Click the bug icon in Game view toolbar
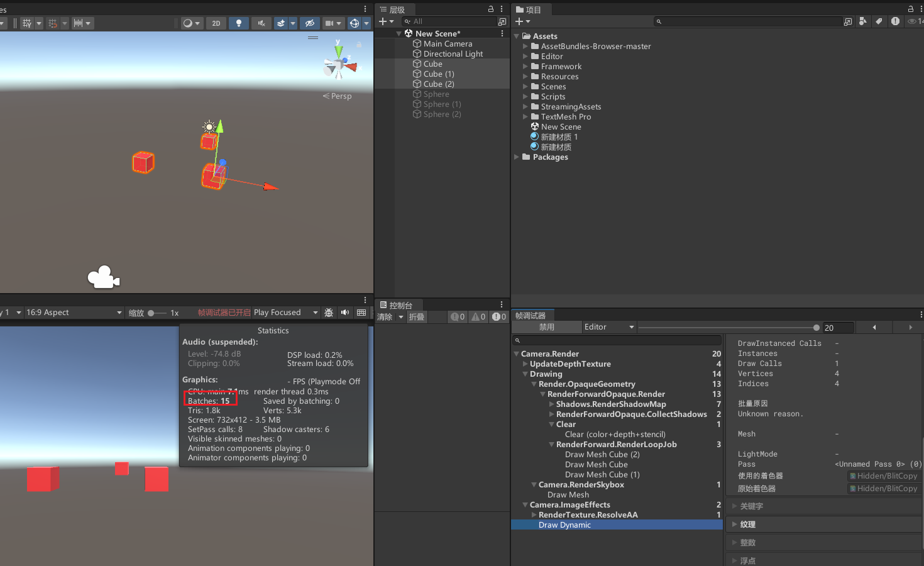This screenshot has width=924, height=566. pyautogui.click(x=329, y=313)
